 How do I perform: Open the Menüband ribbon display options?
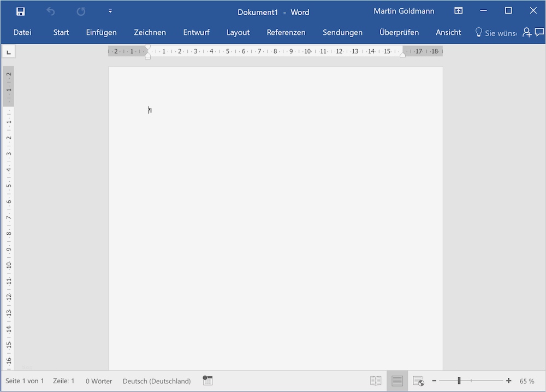pyautogui.click(x=458, y=10)
